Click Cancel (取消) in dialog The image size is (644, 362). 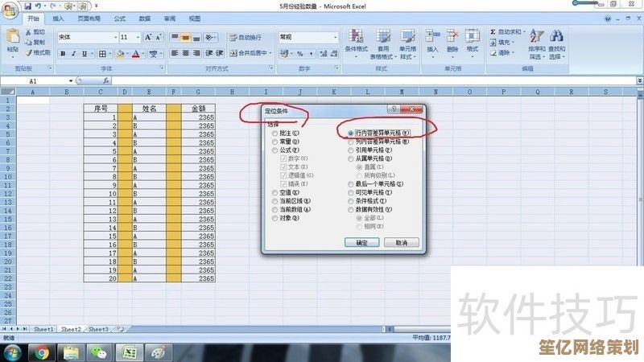401,243
